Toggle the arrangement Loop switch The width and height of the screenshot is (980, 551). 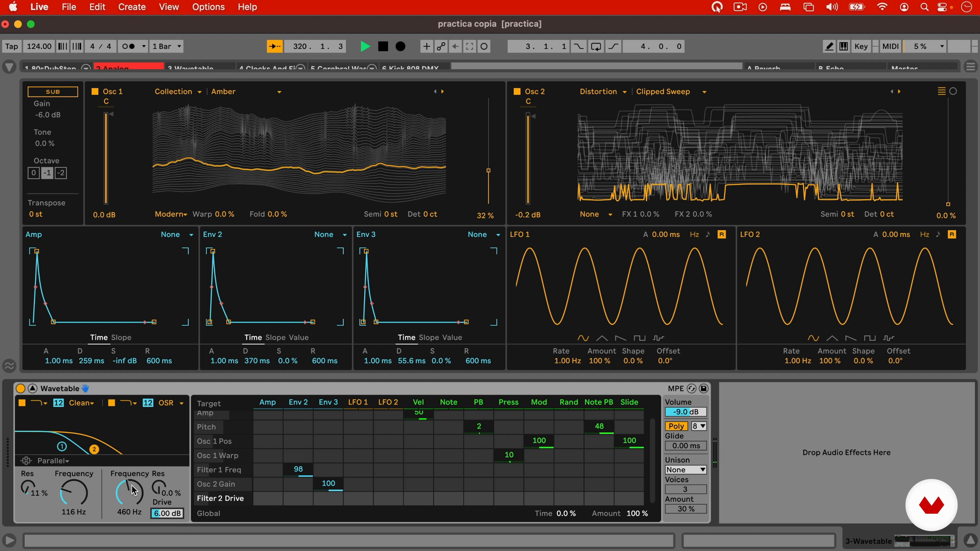[x=596, y=46]
